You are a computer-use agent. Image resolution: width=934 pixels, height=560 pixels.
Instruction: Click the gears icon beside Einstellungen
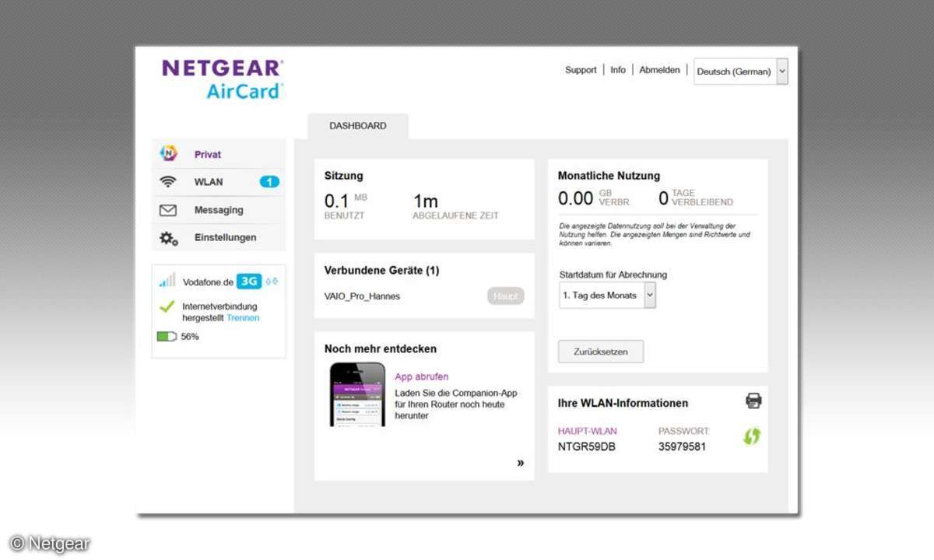[x=169, y=238]
